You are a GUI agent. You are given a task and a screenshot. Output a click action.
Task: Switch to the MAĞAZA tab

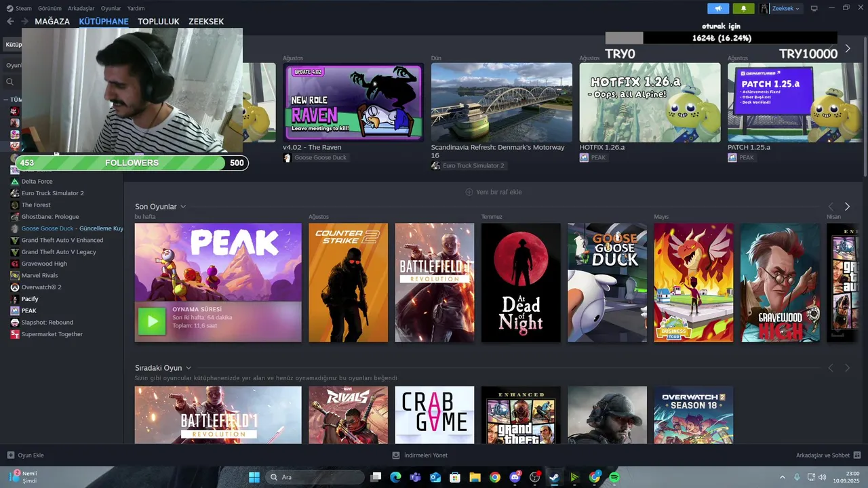(x=52, y=22)
